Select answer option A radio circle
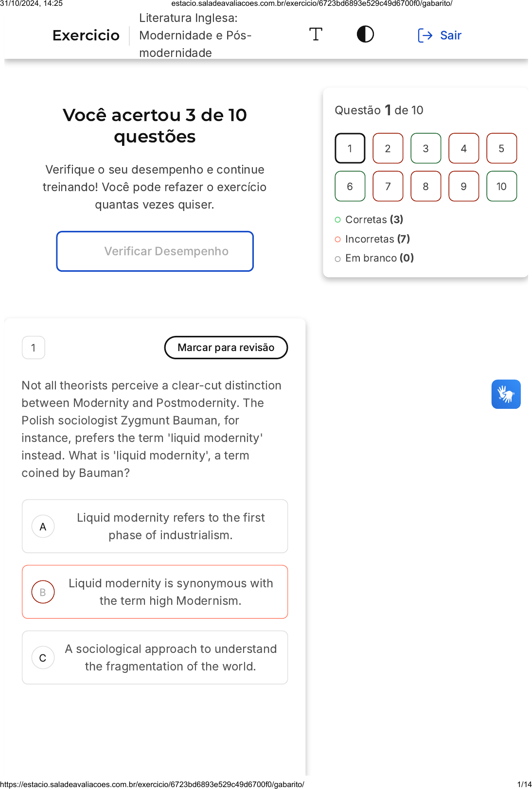Viewport: 532px width, 789px height. 43,526
